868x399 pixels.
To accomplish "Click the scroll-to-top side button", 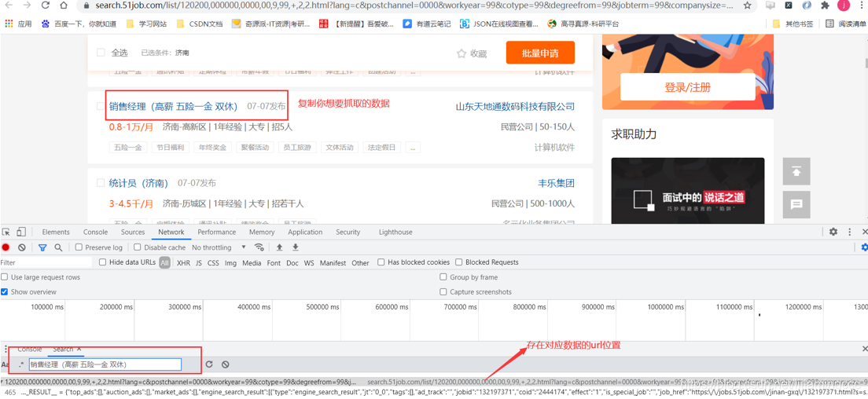I will [x=796, y=171].
